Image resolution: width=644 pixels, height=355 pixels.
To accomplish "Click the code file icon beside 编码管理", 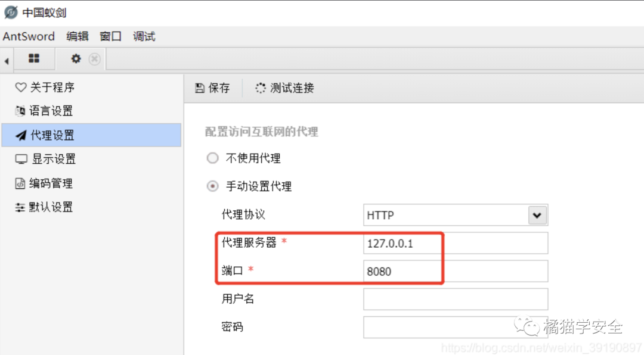I will 20,183.
